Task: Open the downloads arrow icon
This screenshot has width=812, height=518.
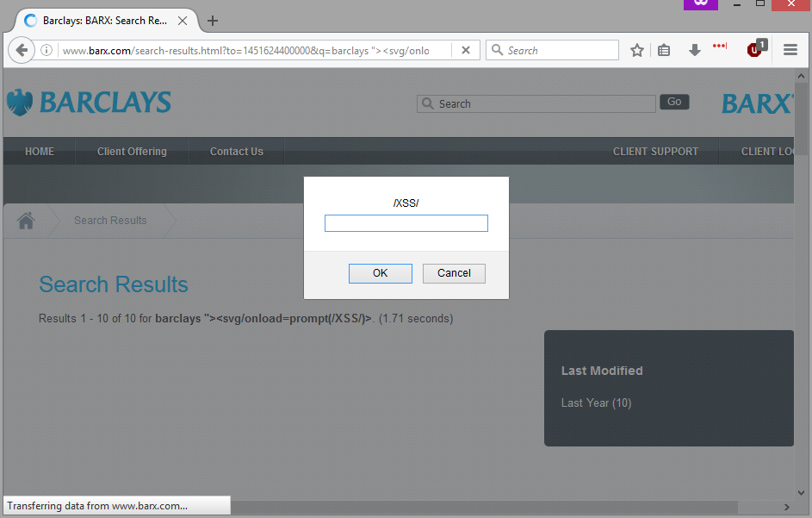Action: point(694,50)
